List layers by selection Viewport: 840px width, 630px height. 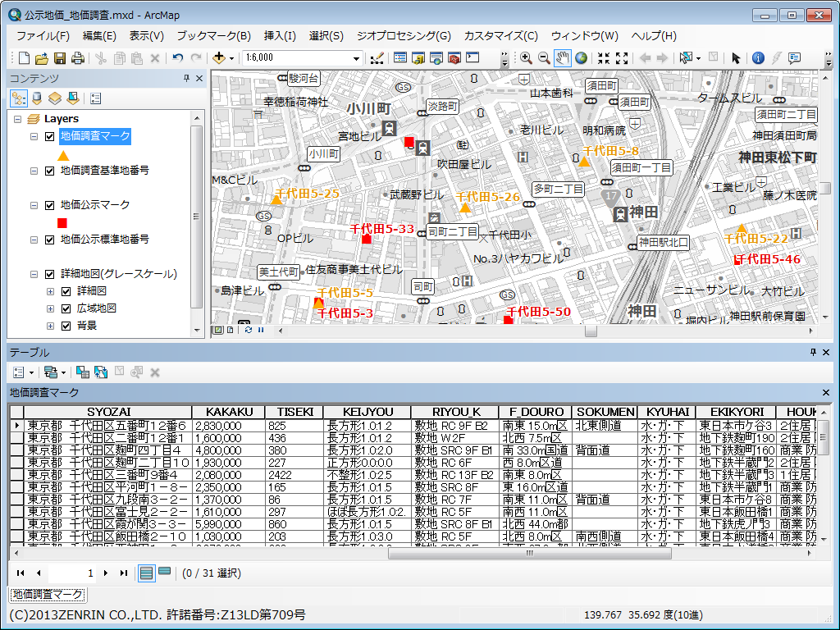click(73, 98)
